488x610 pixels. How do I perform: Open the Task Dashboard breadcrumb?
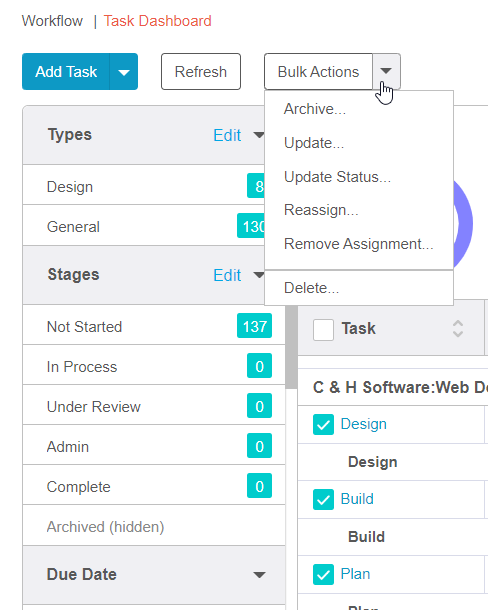[x=158, y=21]
